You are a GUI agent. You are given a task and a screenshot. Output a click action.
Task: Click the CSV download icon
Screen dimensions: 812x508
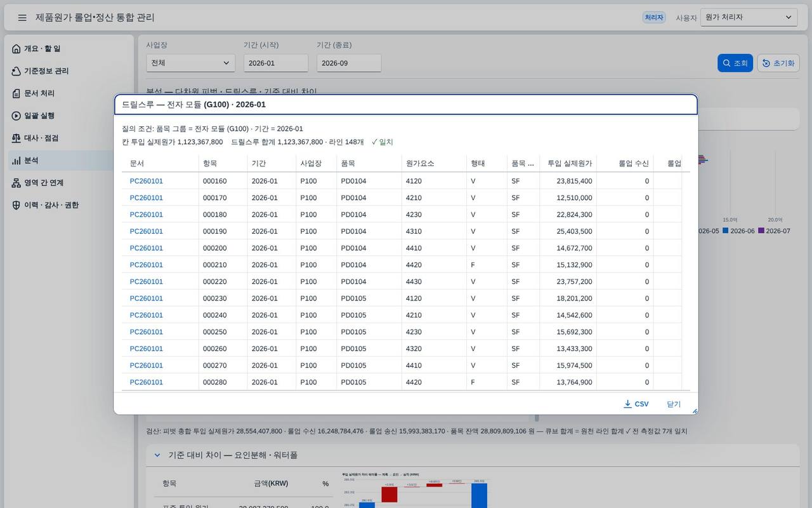[627, 404]
